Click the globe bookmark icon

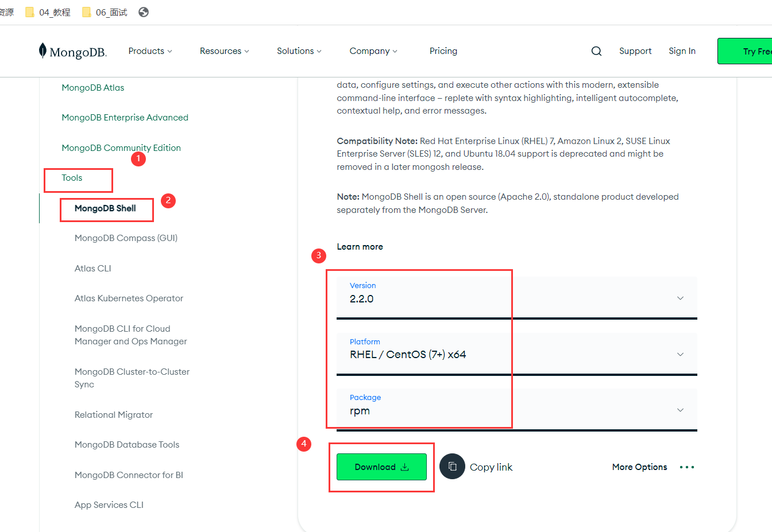click(144, 12)
